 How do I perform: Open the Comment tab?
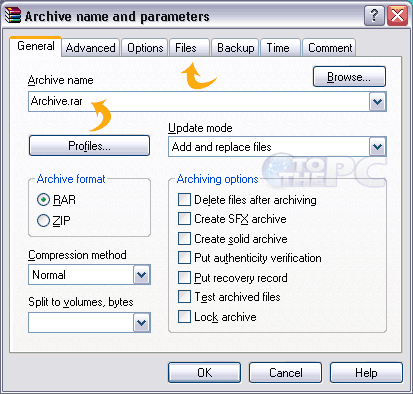(x=330, y=48)
